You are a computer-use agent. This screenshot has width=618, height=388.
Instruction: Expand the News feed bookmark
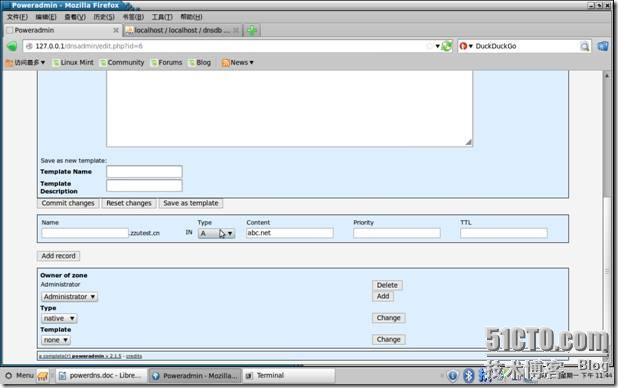[238, 62]
